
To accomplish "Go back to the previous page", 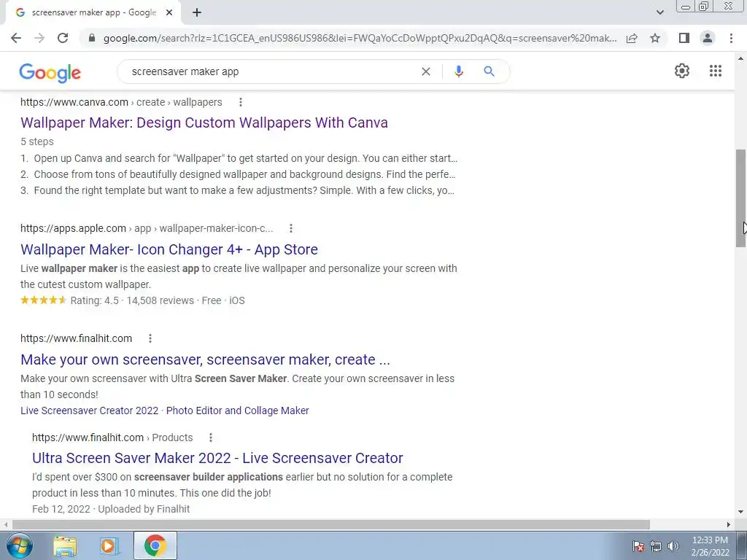I will tap(16, 38).
